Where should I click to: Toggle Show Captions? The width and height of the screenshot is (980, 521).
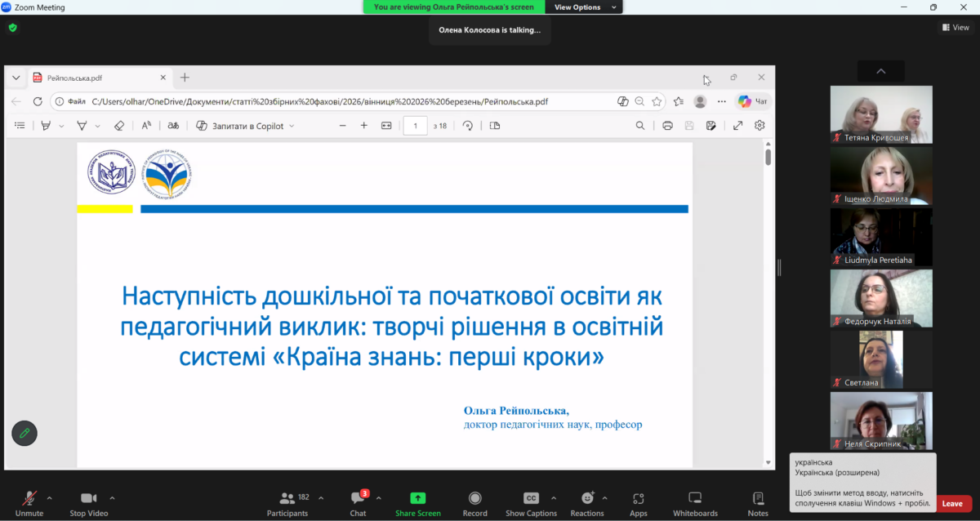point(531,499)
